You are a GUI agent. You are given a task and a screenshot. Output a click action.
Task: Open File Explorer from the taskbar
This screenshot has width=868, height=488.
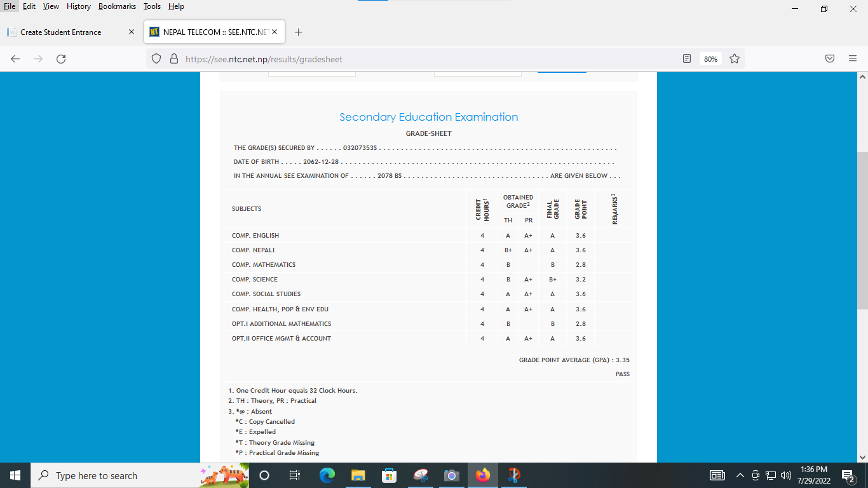click(358, 475)
